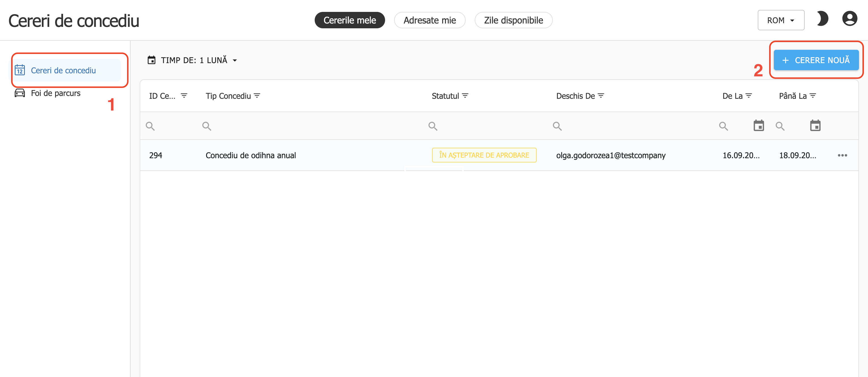Switch to the Zile disponibile tab
The height and width of the screenshot is (377, 868).
point(513,20)
